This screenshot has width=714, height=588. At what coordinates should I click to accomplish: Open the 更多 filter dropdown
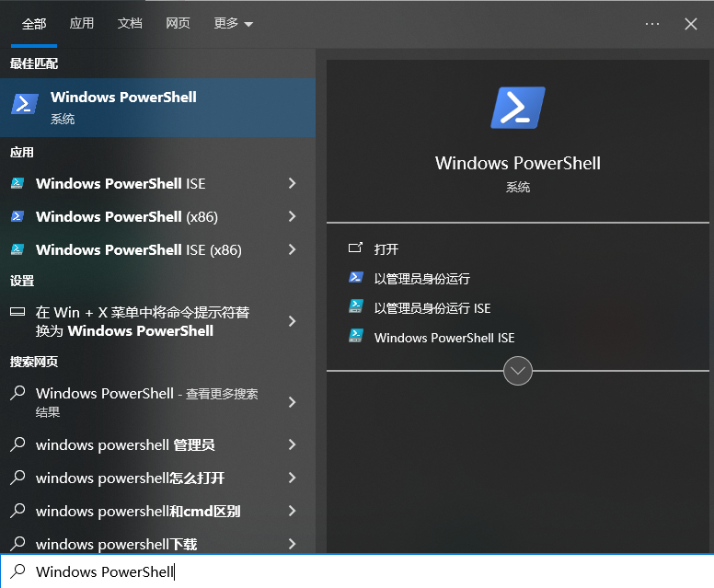[x=233, y=23]
